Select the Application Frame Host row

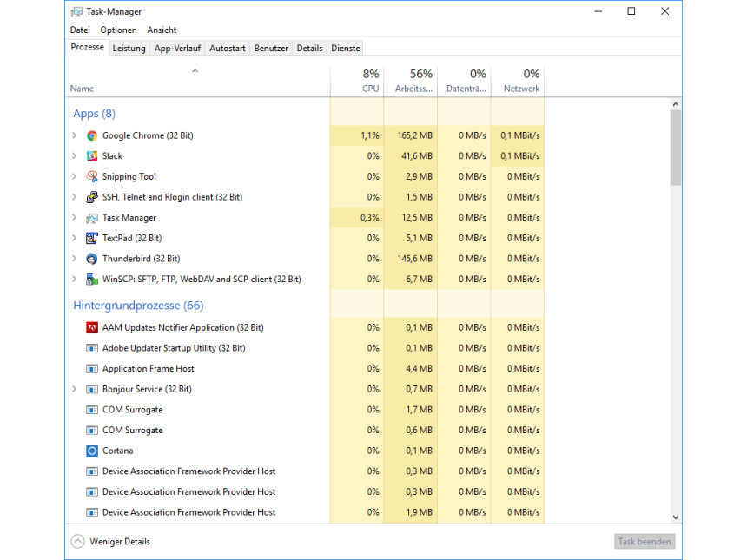pyautogui.click(x=305, y=369)
